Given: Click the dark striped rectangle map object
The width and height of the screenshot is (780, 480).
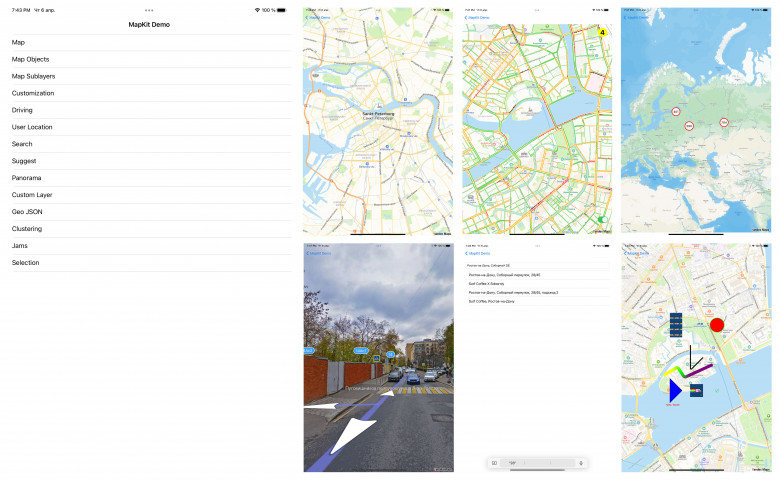Looking at the screenshot, I should 676,325.
